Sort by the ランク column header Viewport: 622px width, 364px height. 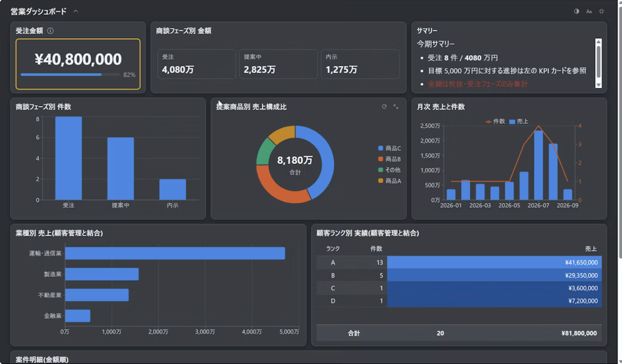tap(333, 248)
